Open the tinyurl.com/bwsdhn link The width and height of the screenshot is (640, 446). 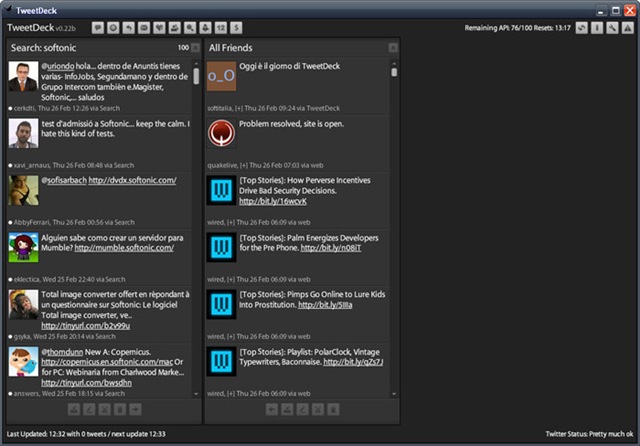point(87,383)
